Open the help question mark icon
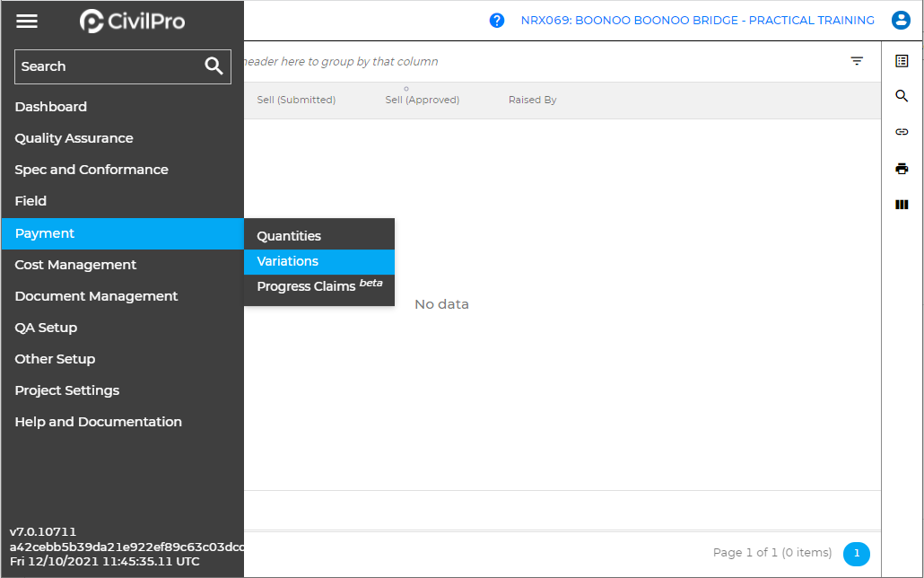Screen dimensions: 924x578 497,21
